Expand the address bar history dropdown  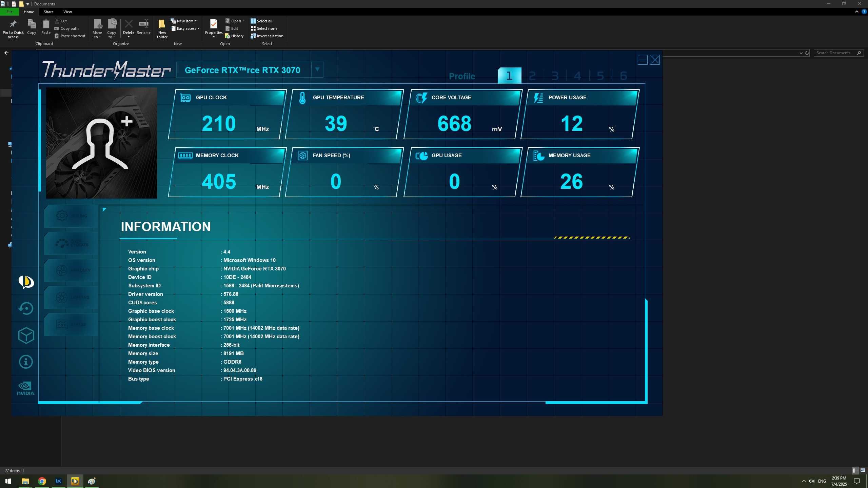click(x=801, y=53)
